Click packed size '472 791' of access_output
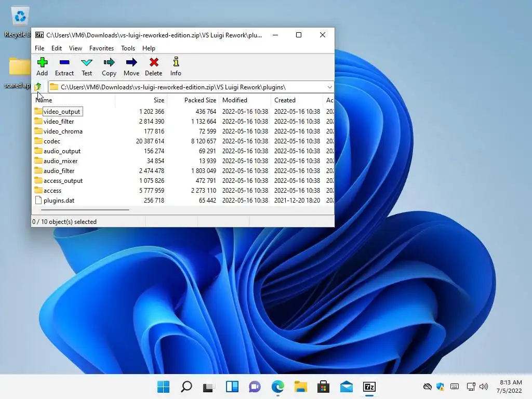 pos(206,180)
